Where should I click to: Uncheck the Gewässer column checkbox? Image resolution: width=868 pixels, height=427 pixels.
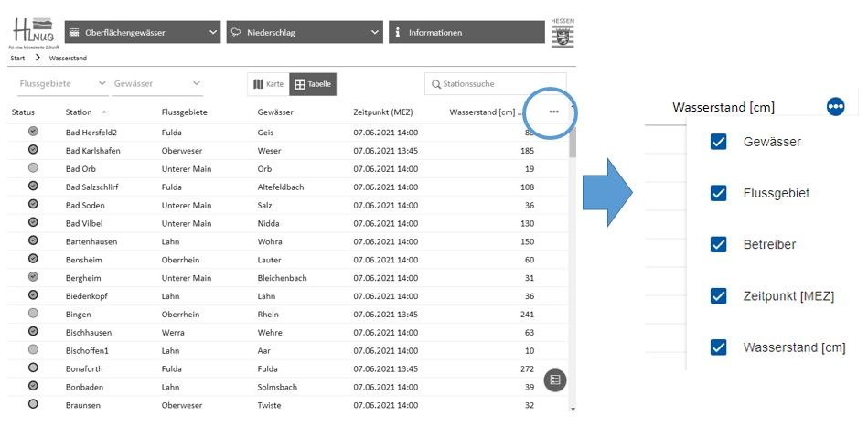click(719, 142)
